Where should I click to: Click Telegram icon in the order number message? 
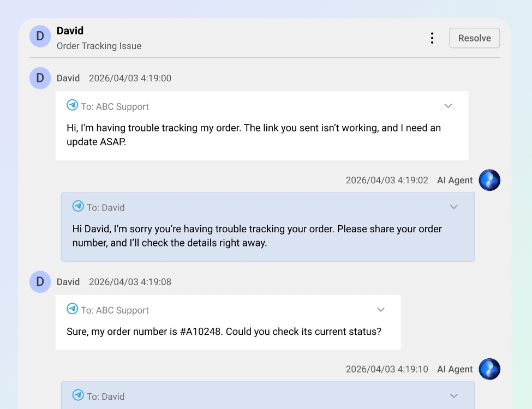pyautogui.click(x=72, y=309)
